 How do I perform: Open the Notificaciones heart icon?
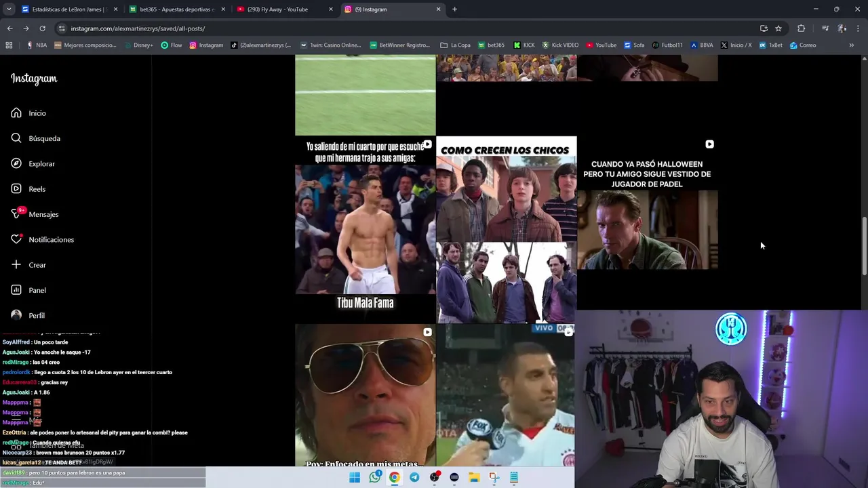point(16,239)
